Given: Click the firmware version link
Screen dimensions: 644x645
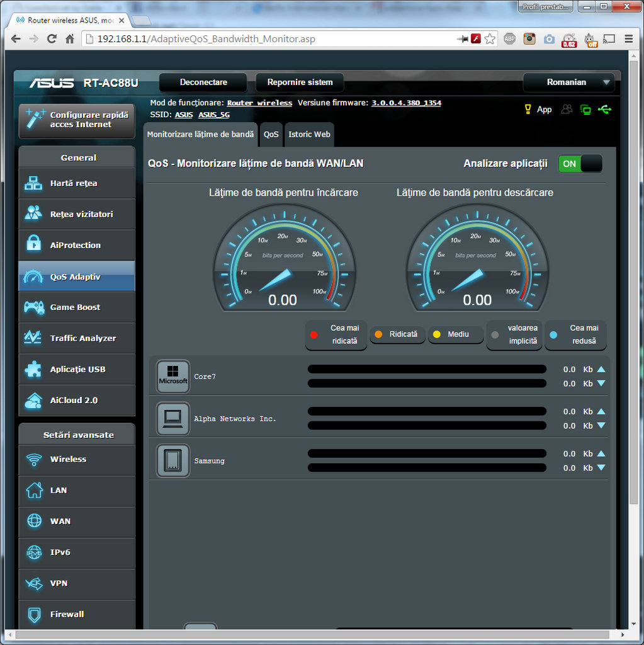Looking at the screenshot, I should [406, 103].
